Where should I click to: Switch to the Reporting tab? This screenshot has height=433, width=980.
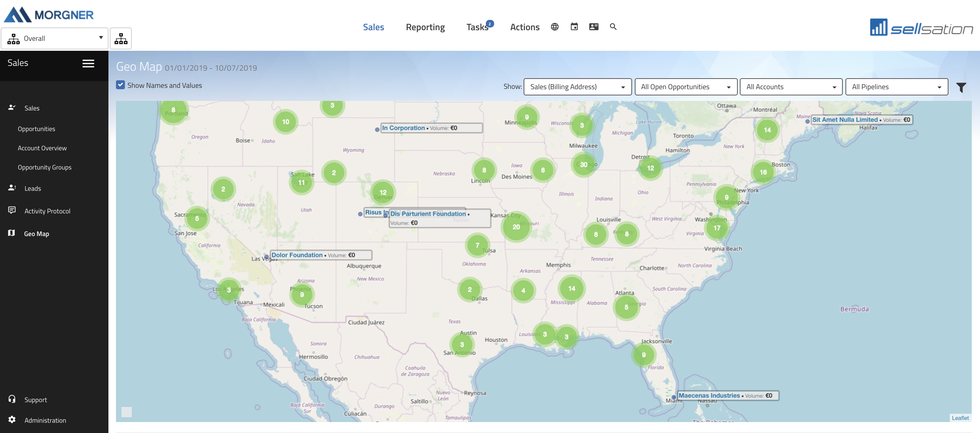(425, 27)
